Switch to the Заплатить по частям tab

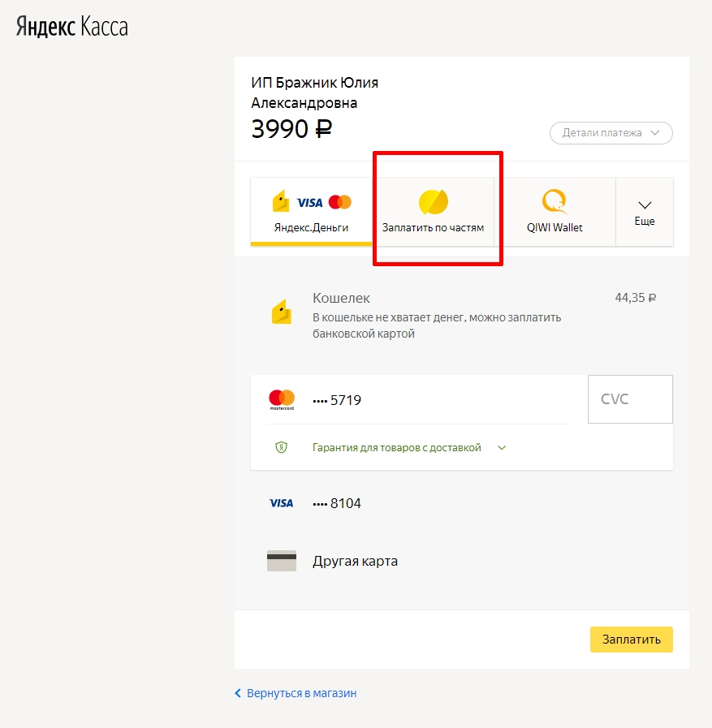pyautogui.click(x=433, y=211)
